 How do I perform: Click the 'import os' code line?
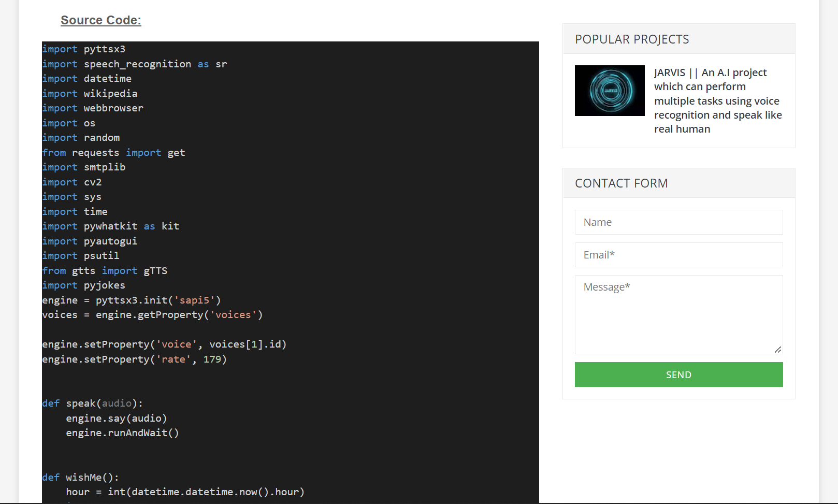[69, 123]
